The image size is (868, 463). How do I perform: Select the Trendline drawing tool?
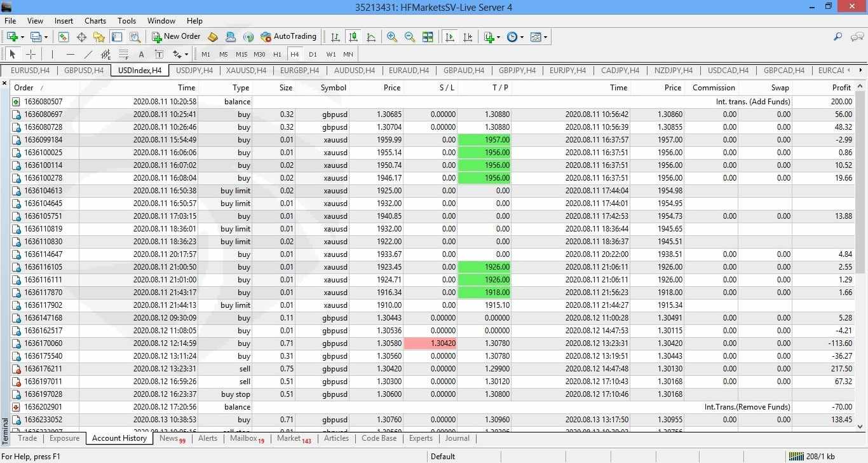pyautogui.click(x=88, y=54)
